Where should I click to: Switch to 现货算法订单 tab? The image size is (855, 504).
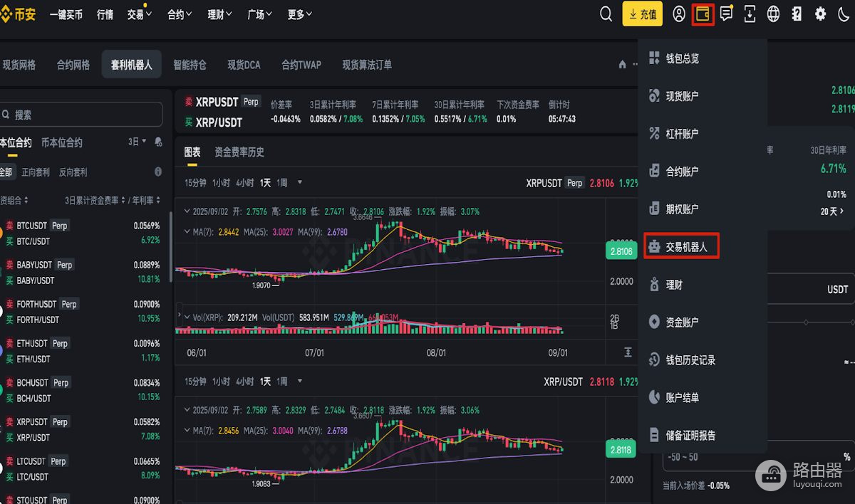367,65
